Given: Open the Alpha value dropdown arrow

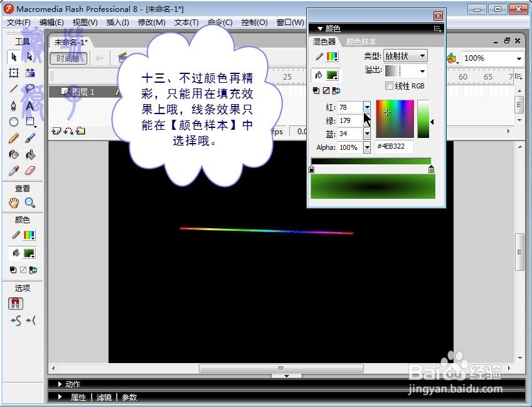Looking at the screenshot, I should (368, 147).
